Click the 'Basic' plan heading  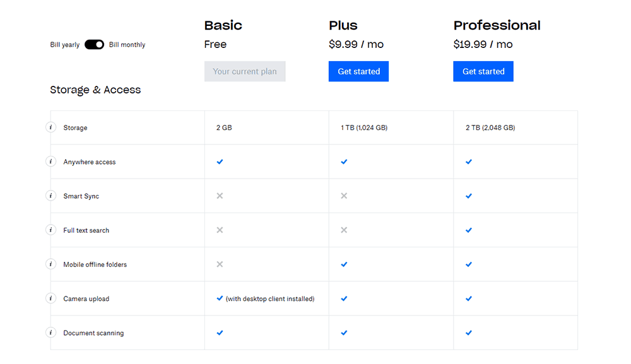point(223,25)
